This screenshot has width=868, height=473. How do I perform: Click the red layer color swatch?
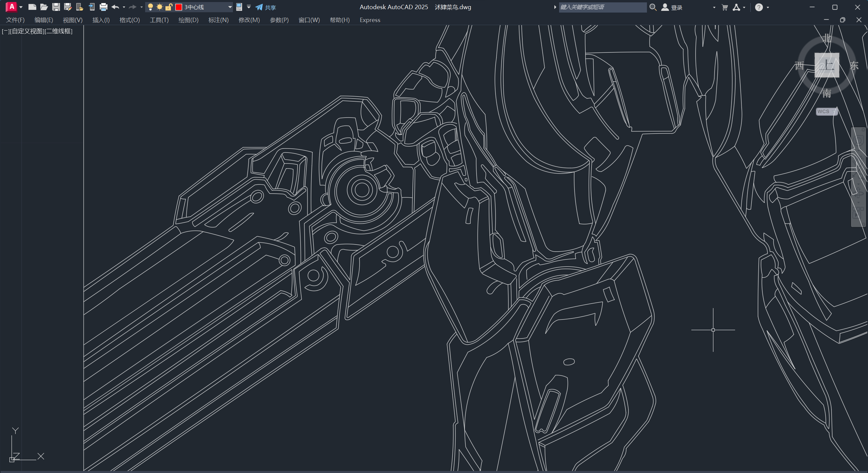pos(179,7)
